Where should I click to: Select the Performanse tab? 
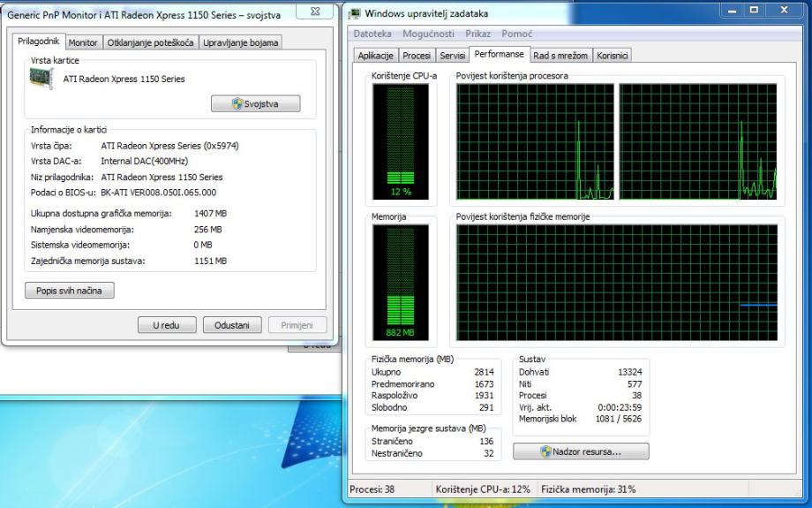pyautogui.click(x=500, y=54)
